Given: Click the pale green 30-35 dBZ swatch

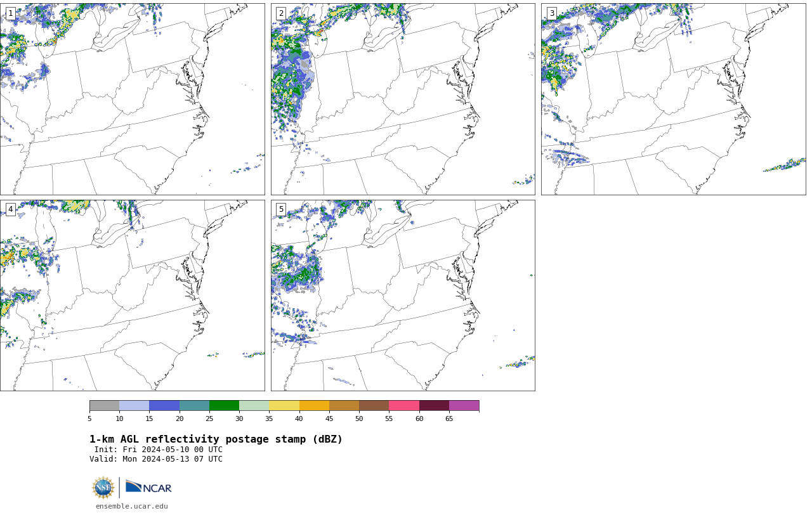Looking at the screenshot, I should tap(254, 406).
